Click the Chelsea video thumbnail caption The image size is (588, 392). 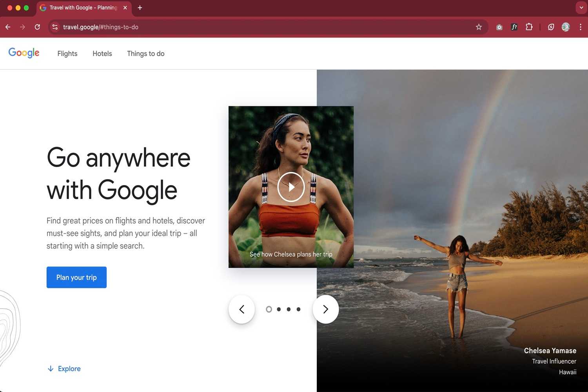coord(291,254)
